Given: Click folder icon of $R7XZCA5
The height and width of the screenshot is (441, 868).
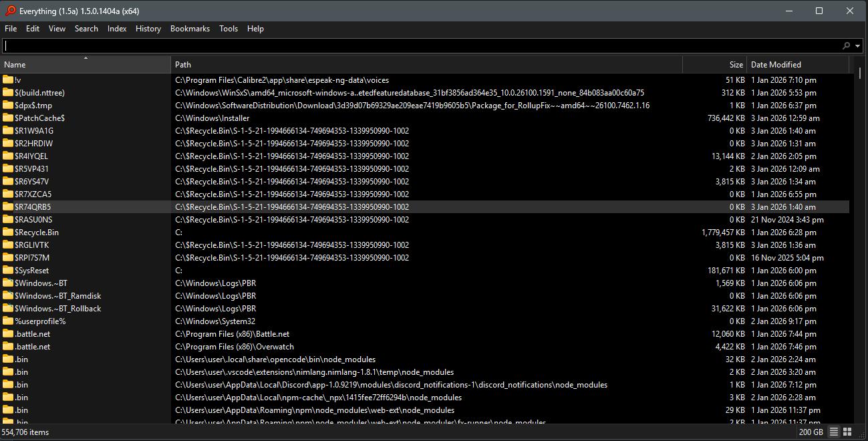Looking at the screenshot, I should coord(8,194).
